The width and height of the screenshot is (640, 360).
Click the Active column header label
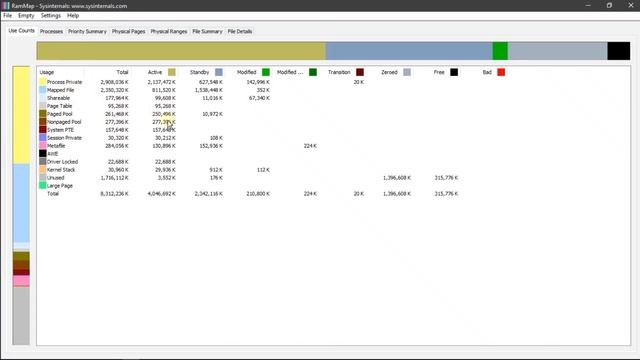[x=155, y=72]
